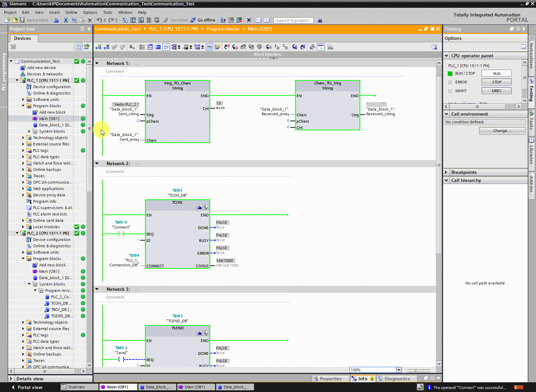Click Split editor space horizontally icon

coord(258,20)
